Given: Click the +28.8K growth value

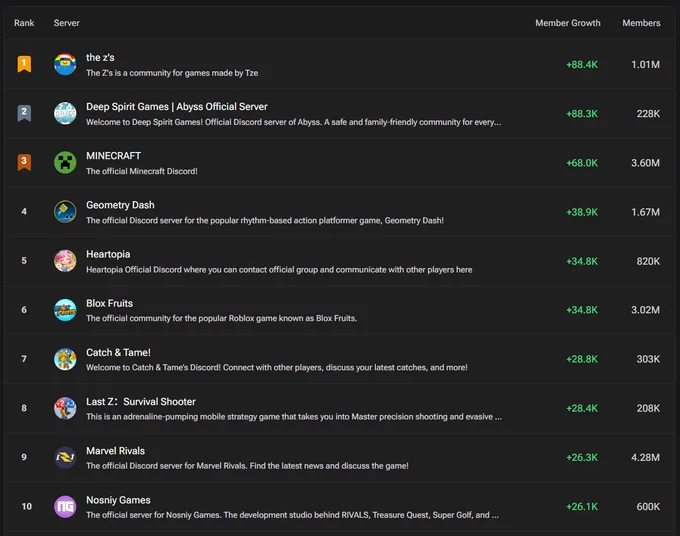Looking at the screenshot, I should [x=582, y=359].
